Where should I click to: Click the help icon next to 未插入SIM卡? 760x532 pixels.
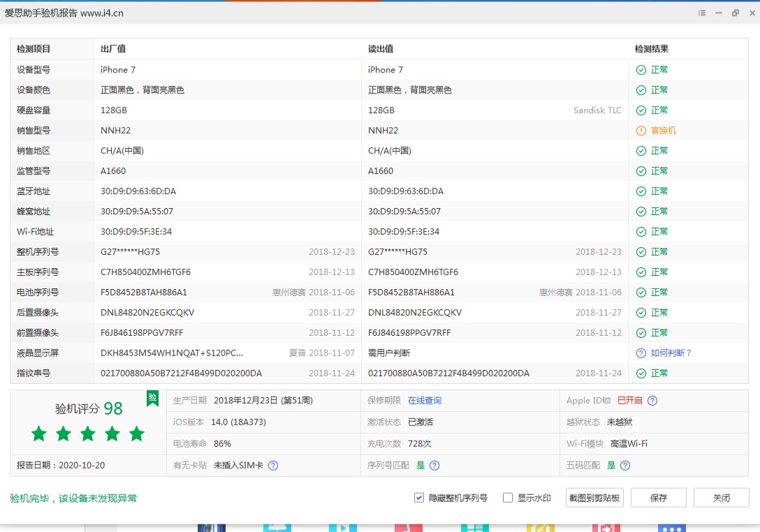273,466
